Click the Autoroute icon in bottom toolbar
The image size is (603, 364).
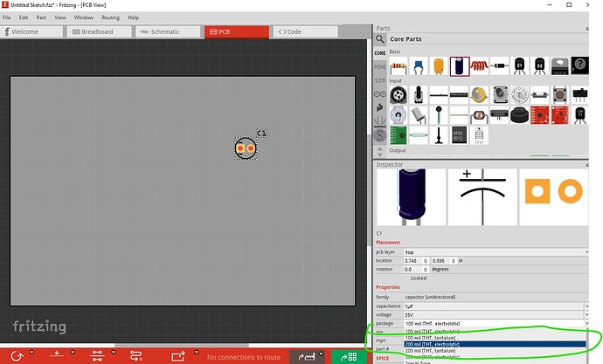pyautogui.click(x=135, y=356)
